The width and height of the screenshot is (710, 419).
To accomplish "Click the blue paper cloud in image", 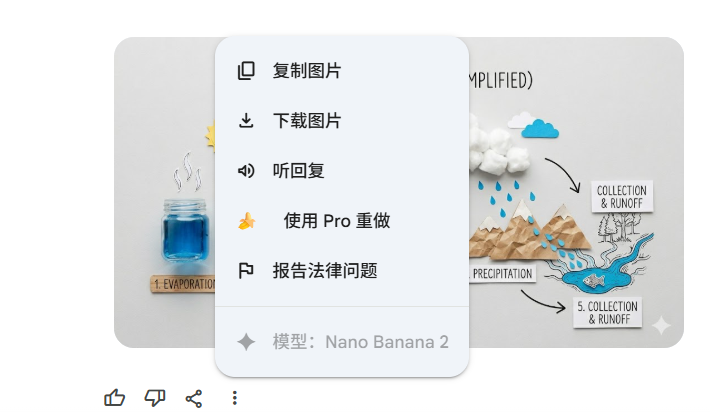I will (x=540, y=129).
